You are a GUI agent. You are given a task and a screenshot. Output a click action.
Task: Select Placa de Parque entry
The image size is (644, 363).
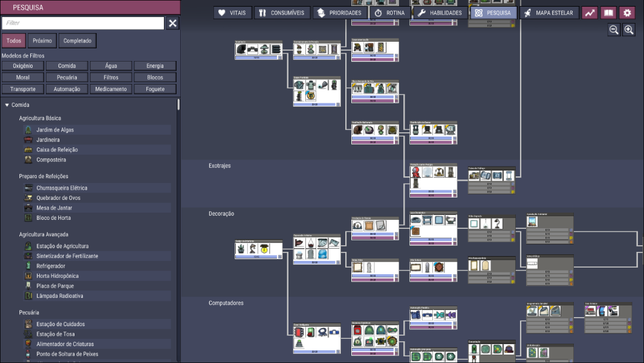tap(97, 286)
